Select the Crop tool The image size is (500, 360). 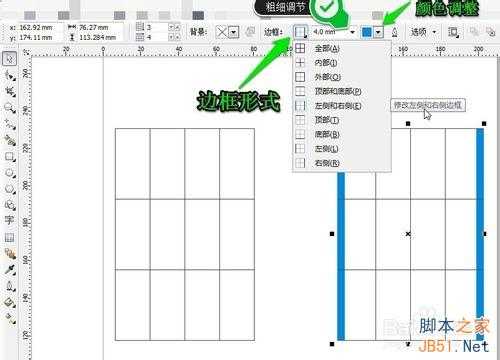point(10,91)
